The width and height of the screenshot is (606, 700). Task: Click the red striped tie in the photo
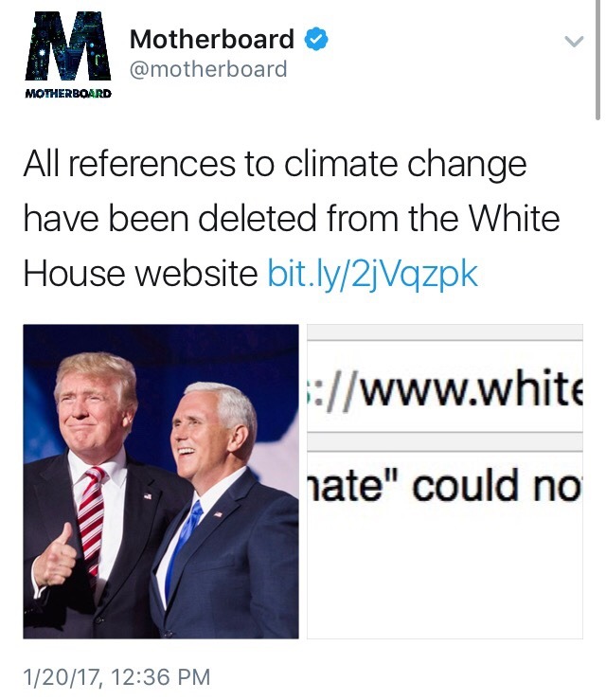coord(91,521)
